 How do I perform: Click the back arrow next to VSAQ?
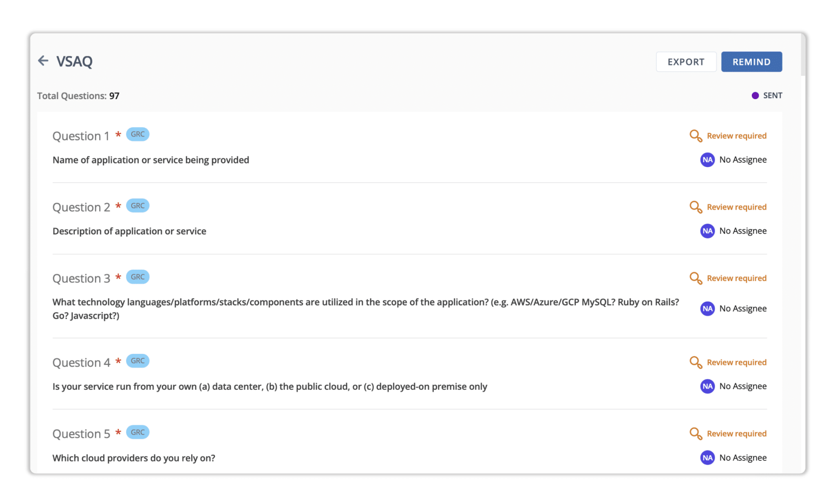point(43,61)
